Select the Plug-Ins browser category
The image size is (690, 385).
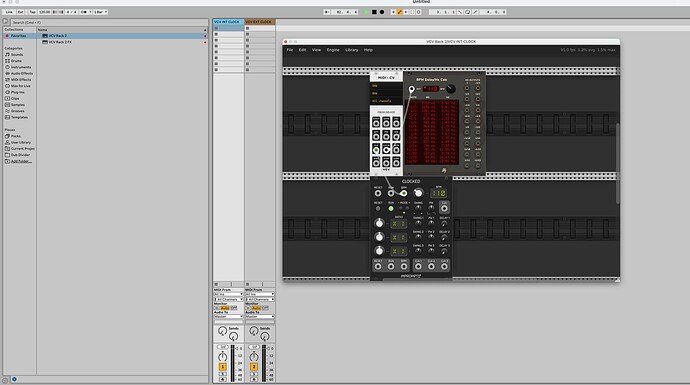pyautogui.click(x=18, y=92)
